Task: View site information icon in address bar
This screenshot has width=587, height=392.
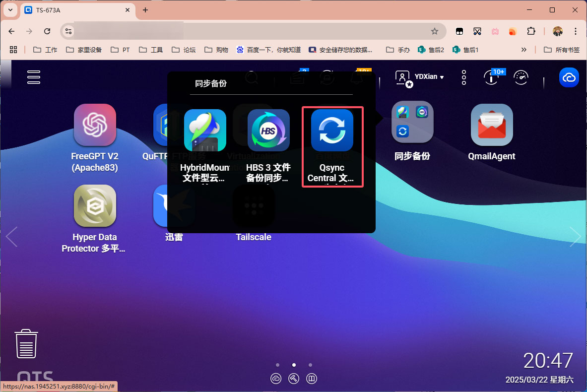Action: 68,31
